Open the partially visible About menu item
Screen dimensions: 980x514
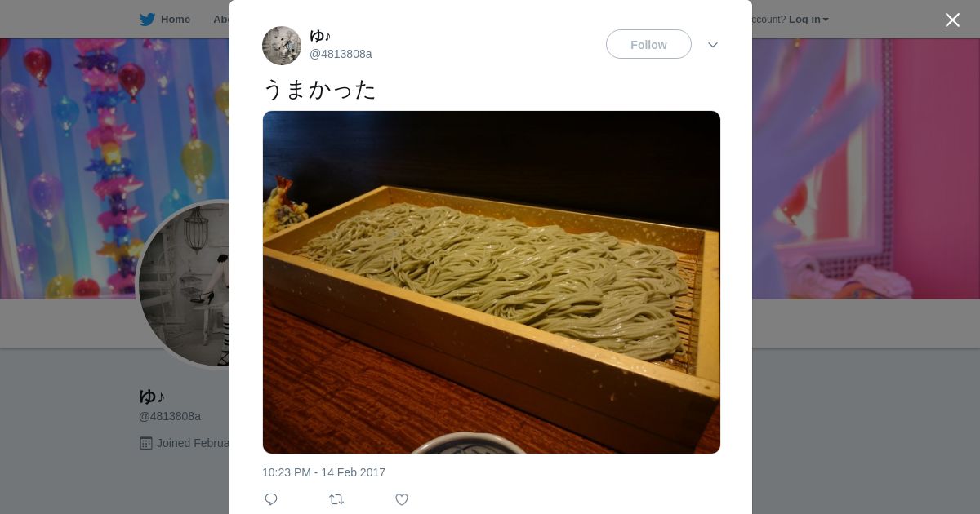220,20
